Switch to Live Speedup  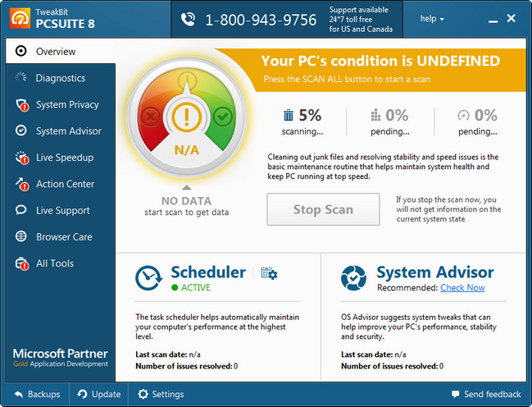point(61,158)
